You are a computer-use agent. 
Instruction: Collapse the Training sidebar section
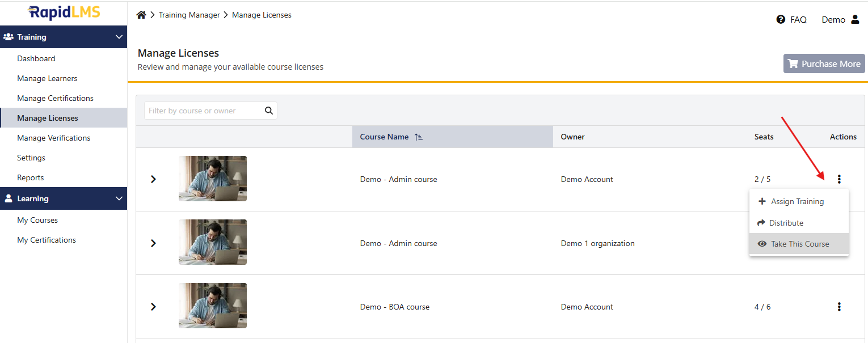click(119, 37)
